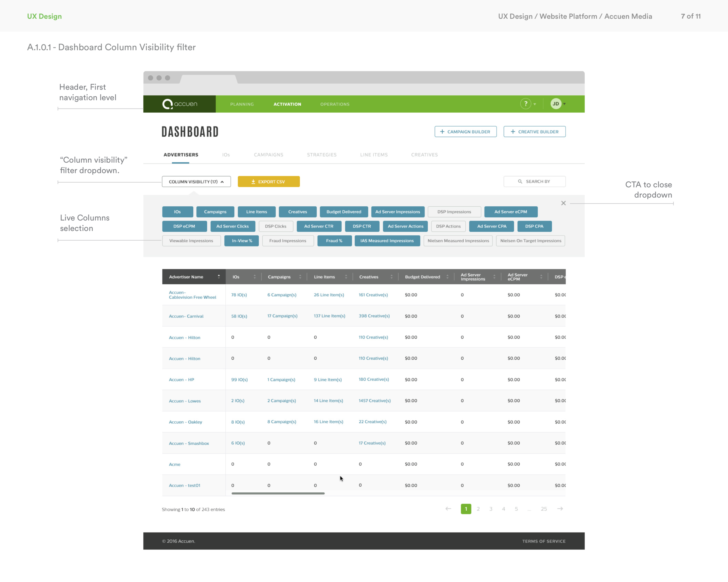
Task: Click the Terms of Service footer link
Action: tap(544, 541)
